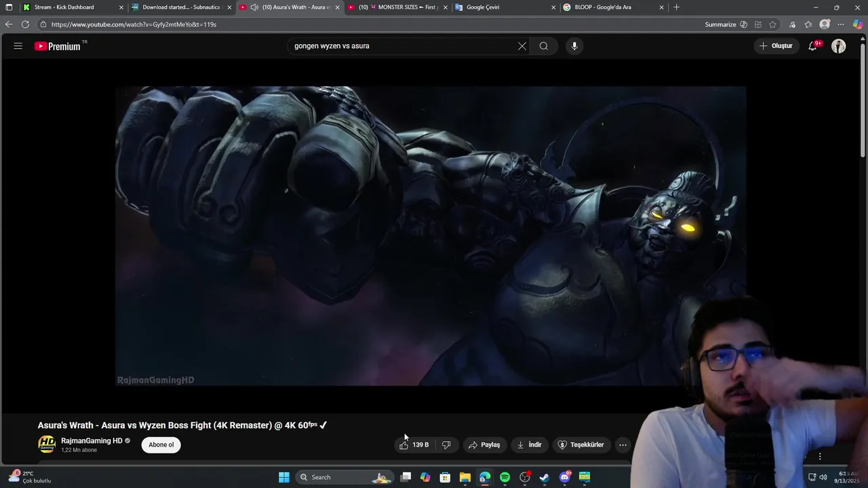Reload the current page
Image resolution: width=868 pixels, height=488 pixels.
(x=25, y=24)
